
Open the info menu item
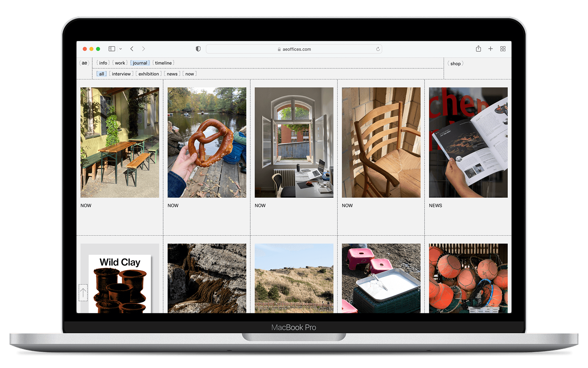103,63
